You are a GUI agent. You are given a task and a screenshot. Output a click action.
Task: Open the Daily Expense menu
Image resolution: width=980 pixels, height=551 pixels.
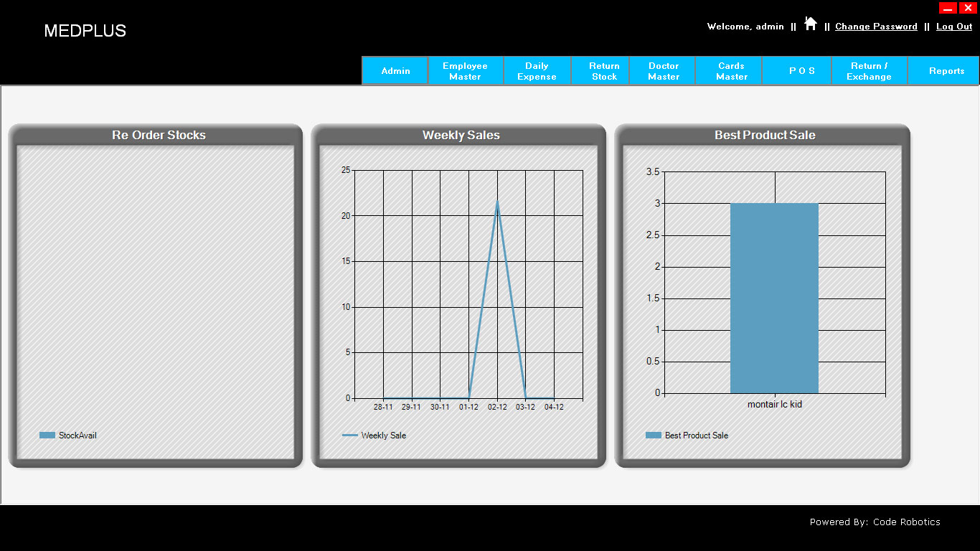pos(537,71)
